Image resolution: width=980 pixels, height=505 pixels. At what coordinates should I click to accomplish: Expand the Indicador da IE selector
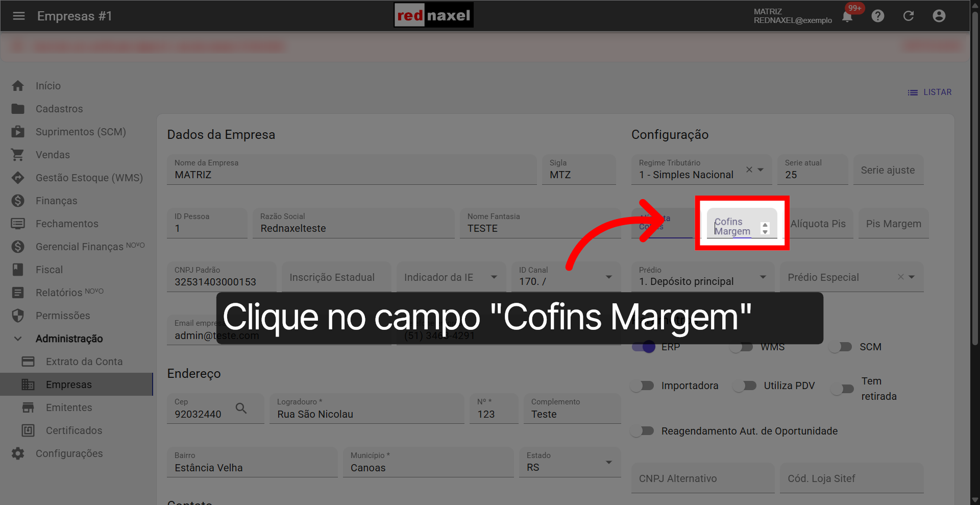(x=494, y=277)
